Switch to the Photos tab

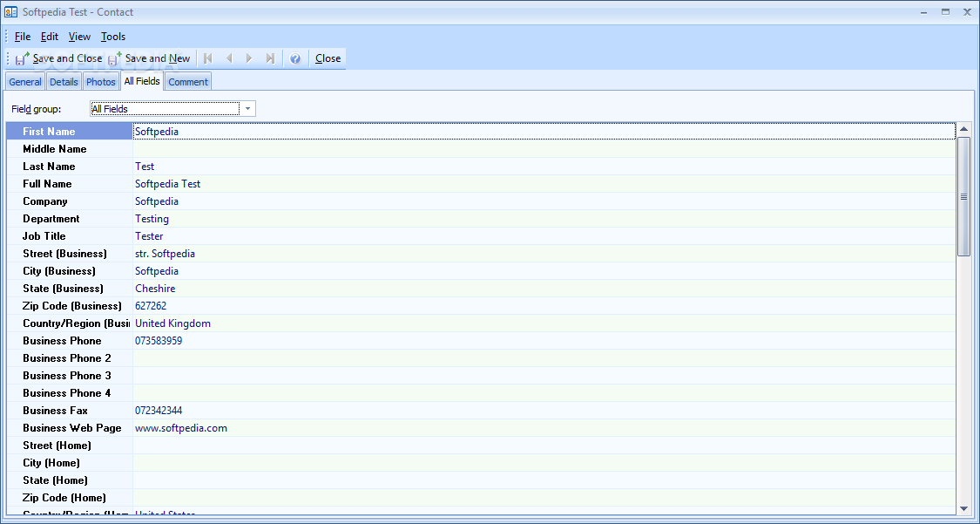click(101, 82)
